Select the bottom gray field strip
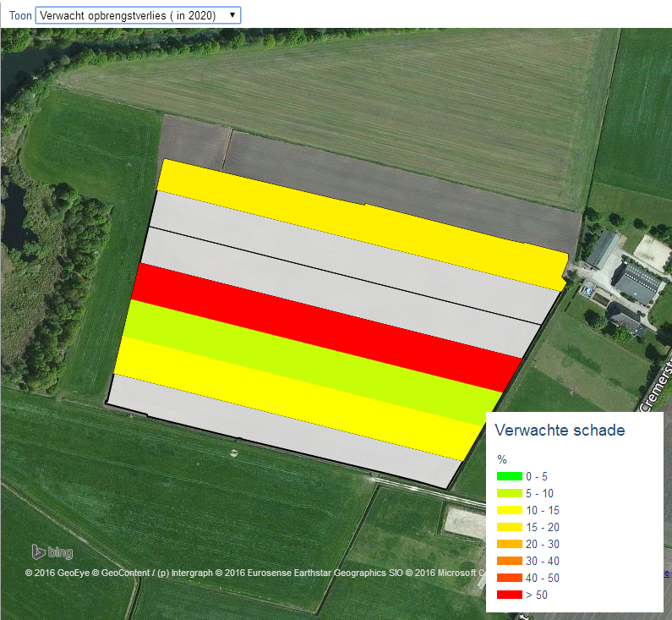Screen dimensions: 672x620 click(x=279, y=431)
